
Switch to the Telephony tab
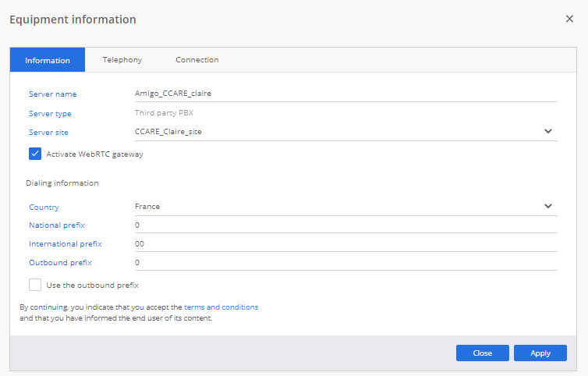pyautogui.click(x=122, y=60)
